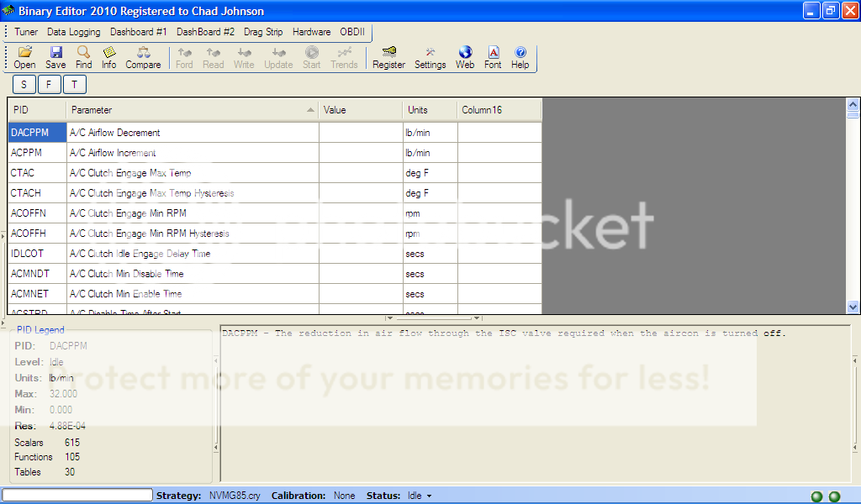
Task: Switch to Dashboard #1
Action: pyautogui.click(x=139, y=32)
